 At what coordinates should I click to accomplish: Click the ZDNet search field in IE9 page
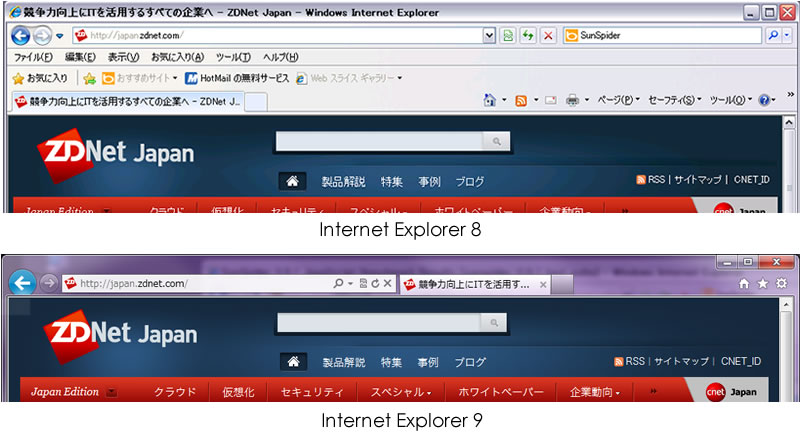(x=379, y=323)
